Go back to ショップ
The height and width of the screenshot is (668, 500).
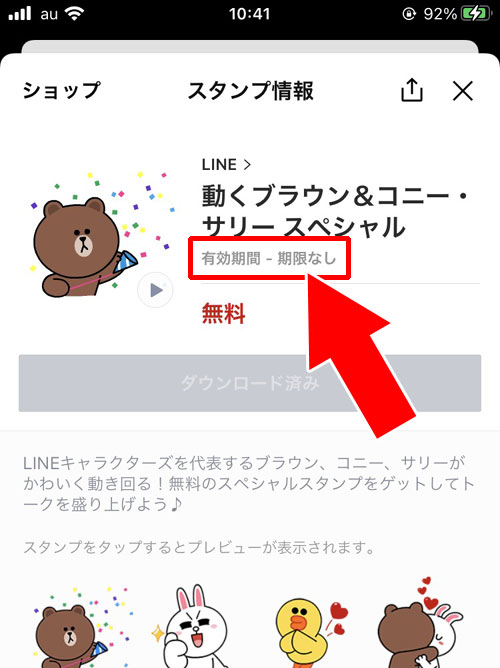click(61, 90)
